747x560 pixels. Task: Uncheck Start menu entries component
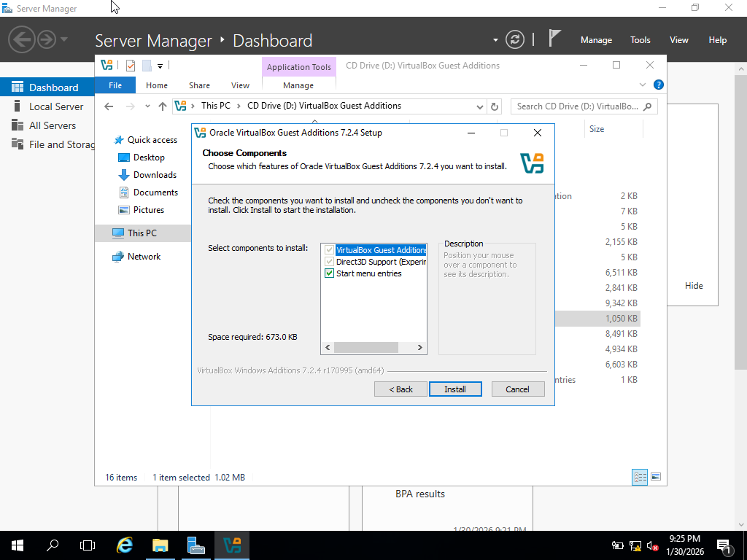(x=329, y=273)
